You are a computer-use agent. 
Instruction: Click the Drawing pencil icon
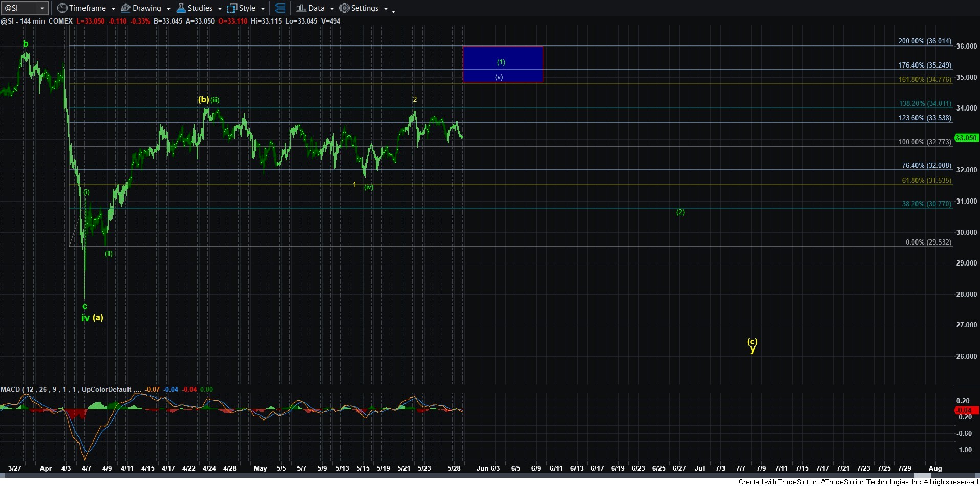(125, 8)
